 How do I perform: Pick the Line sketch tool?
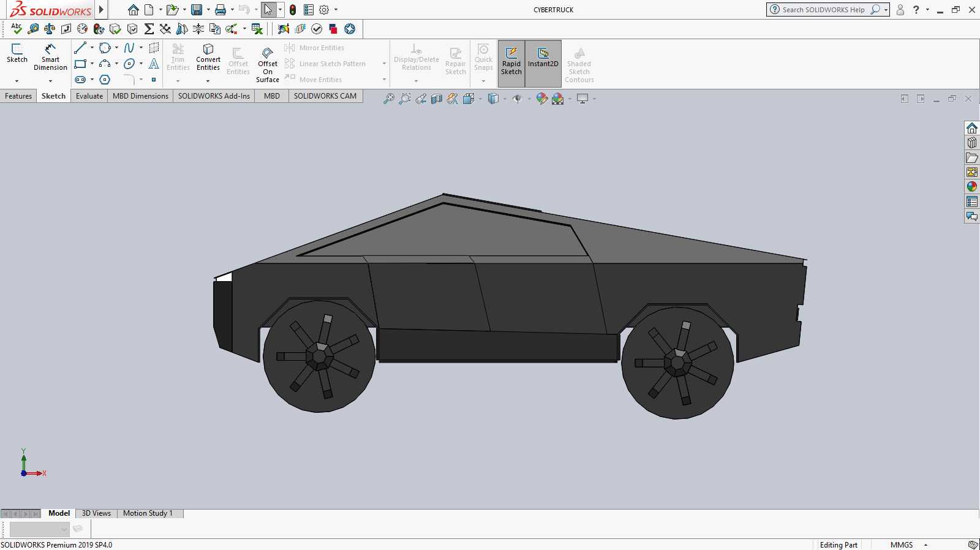tap(80, 48)
